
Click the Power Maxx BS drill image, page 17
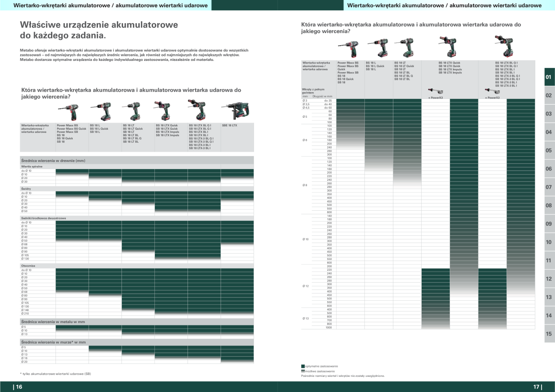tap(347, 50)
